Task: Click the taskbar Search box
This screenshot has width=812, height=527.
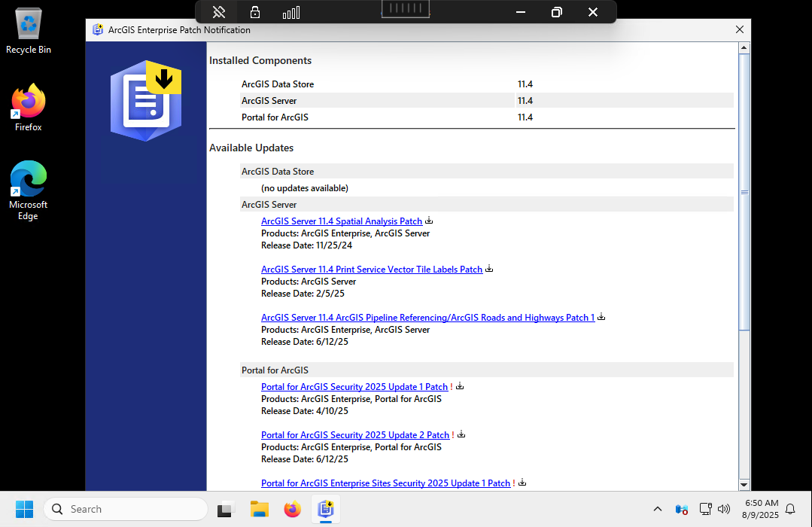Action: coord(125,510)
